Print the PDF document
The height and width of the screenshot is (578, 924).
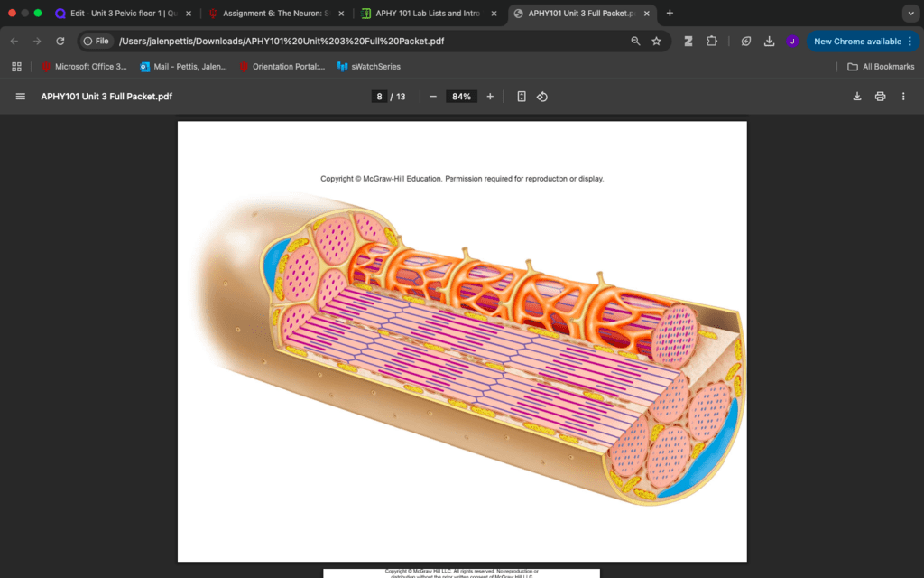pyautogui.click(x=880, y=96)
